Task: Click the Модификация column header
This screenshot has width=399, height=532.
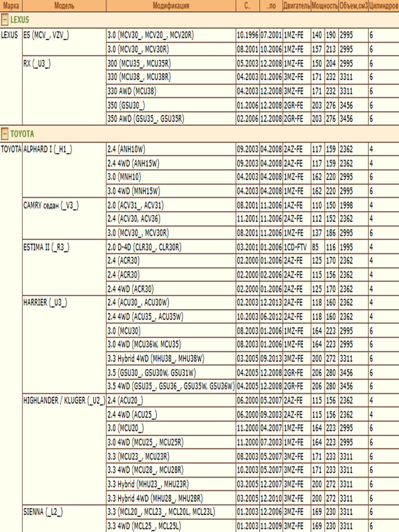Action: [171, 6]
